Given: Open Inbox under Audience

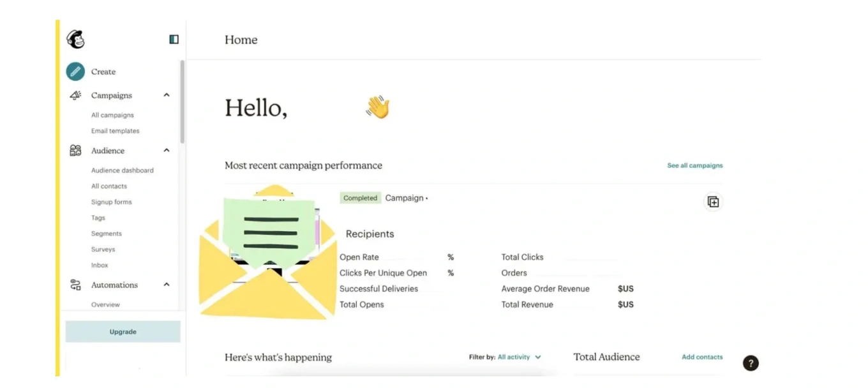Looking at the screenshot, I should 100,265.
